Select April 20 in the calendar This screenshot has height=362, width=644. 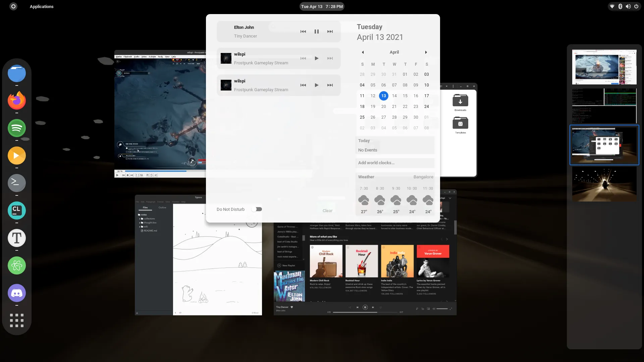pyautogui.click(x=384, y=107)
